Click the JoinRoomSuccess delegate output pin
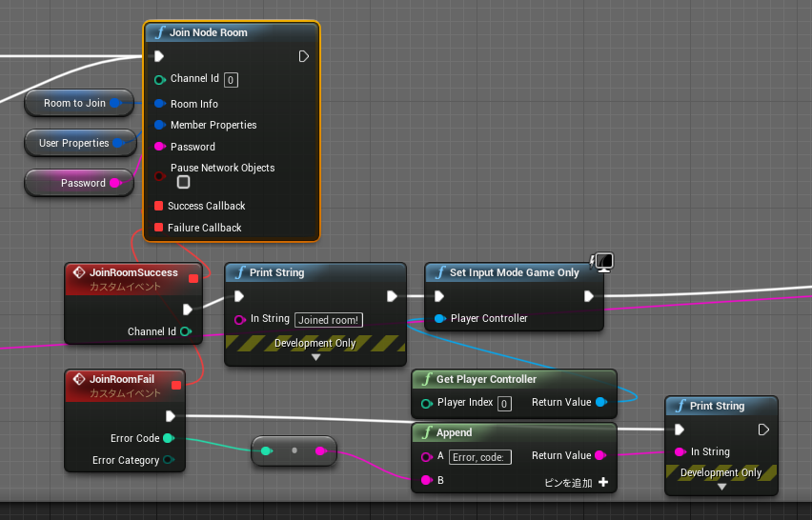The width and height of the screenshot is (812, 520). point(193,278)
